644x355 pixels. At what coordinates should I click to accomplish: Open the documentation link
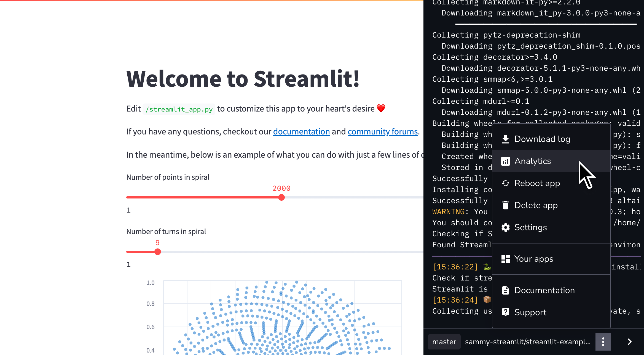[x=301, y=131]
